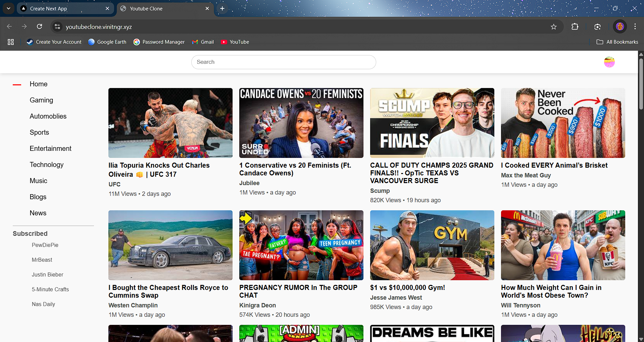Switch to the Youtube Clone tab

click(165, 8)
